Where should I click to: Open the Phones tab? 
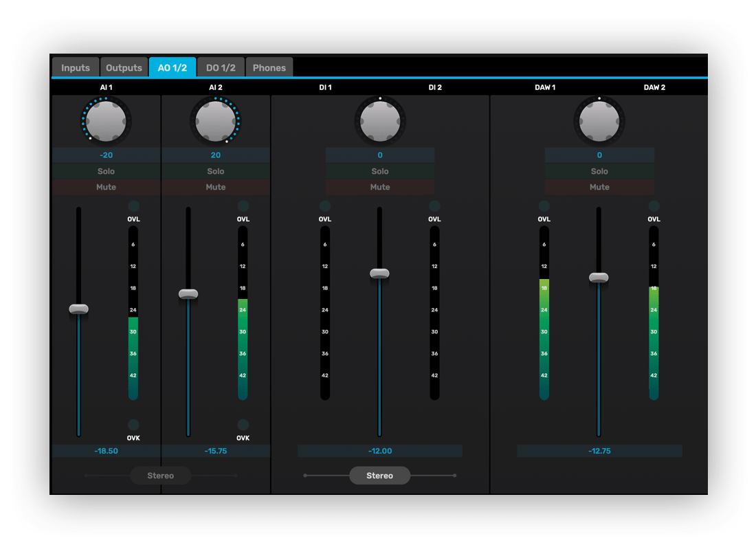coord(269,67)
